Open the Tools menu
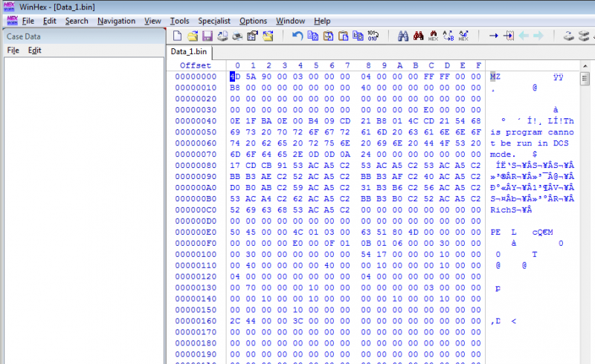This screenshot has width=595, height=364. [179, 21]
